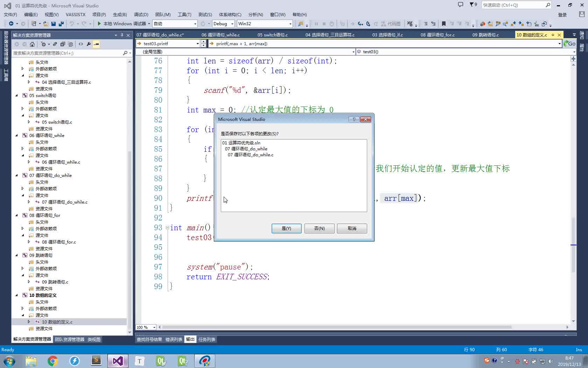
Task: Click the 登录 sign-in link
Action: [x=562, y=15]
